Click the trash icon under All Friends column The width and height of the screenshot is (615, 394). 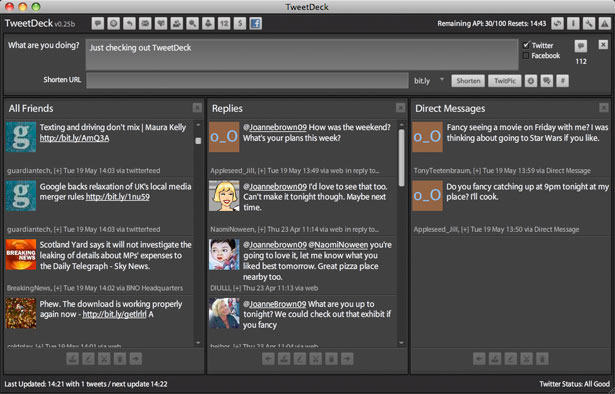(120, 358)
